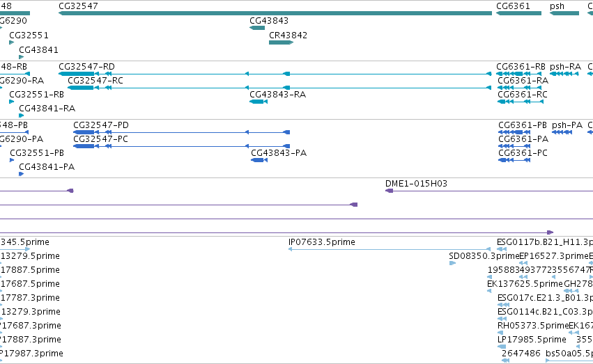Click the 17887.5prime EST label
The height and width of the screenshot is (364, 593).
coord(30,270)
